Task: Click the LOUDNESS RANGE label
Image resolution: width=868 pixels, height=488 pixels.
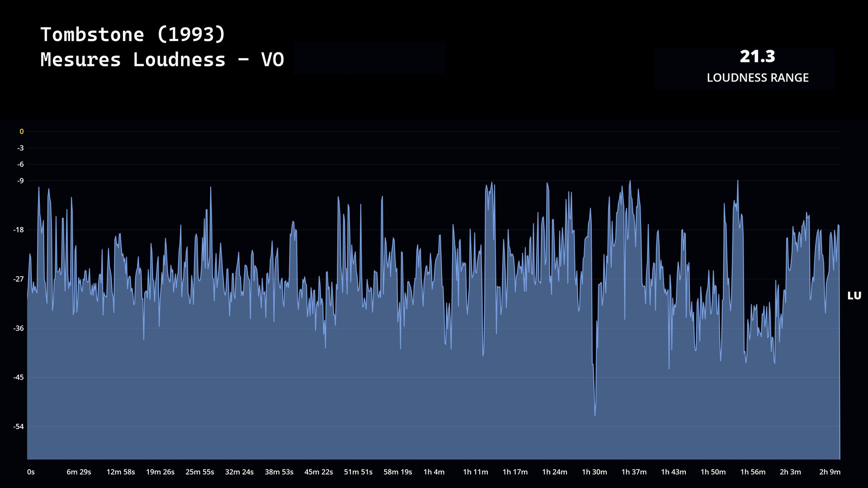Action: (757, 78)
